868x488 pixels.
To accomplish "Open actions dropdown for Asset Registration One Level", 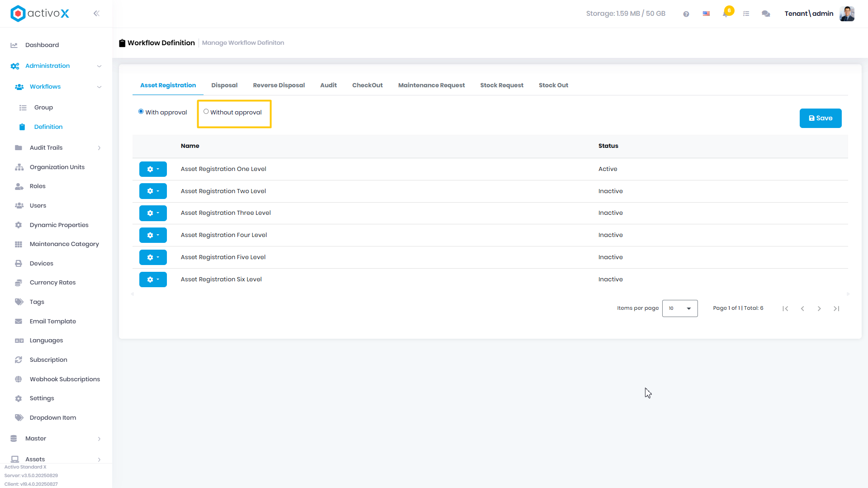I will pyautogui.click(x=153, y=169).
